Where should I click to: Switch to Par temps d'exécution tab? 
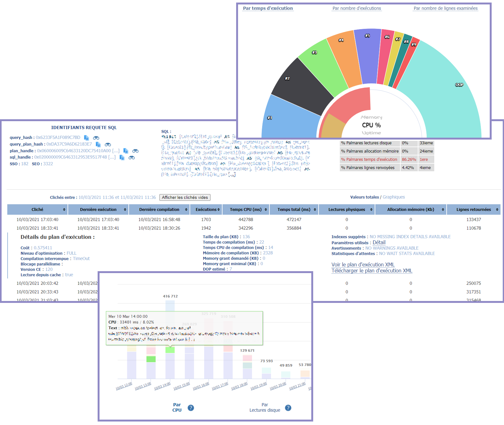coord(268,8)
